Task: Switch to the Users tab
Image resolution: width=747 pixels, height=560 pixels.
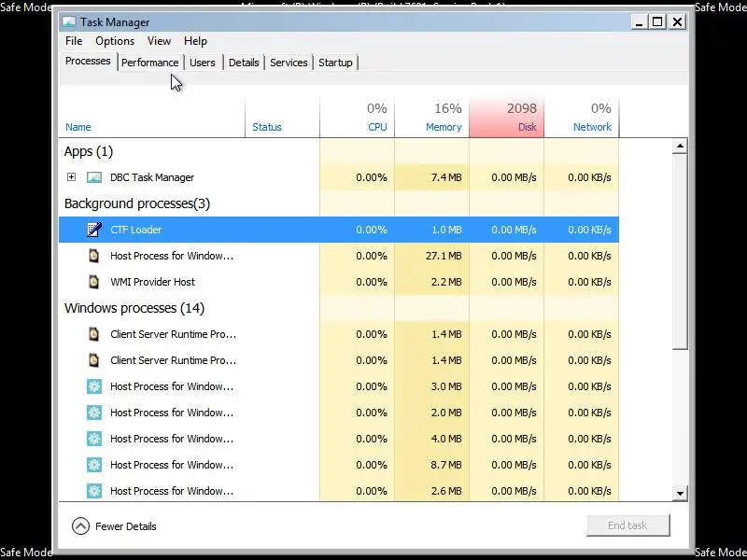Action: [203, 63]
